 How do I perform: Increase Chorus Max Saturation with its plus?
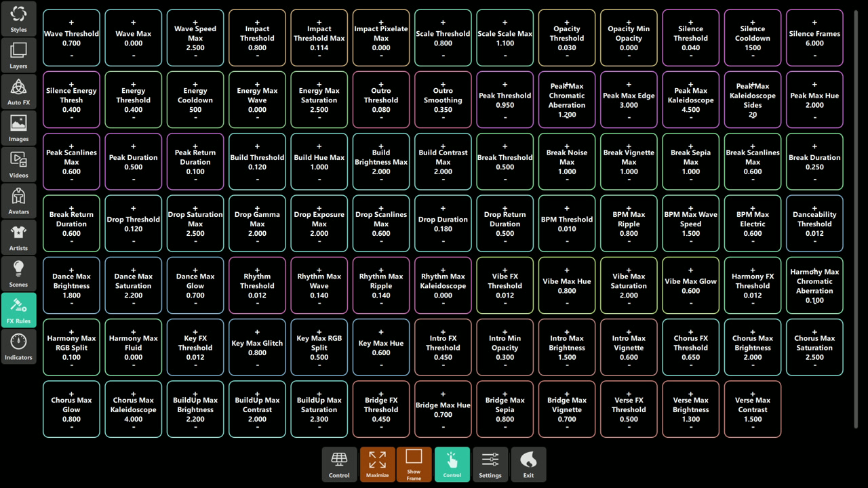tap(814, 333)
